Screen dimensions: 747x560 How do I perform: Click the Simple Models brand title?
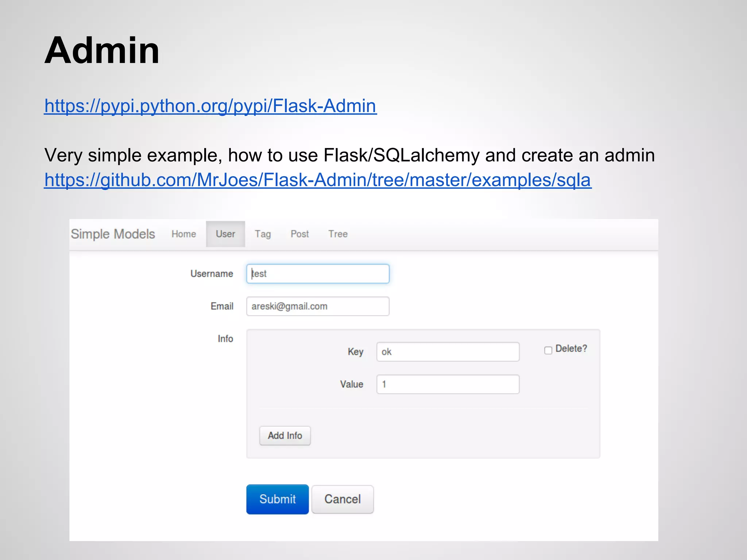113,234
